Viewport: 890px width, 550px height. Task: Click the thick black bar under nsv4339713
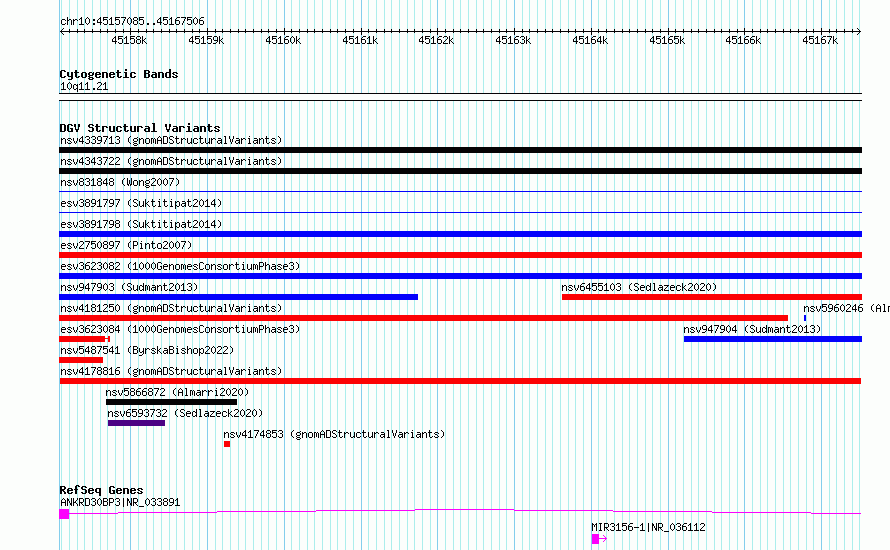click(460, 150)
